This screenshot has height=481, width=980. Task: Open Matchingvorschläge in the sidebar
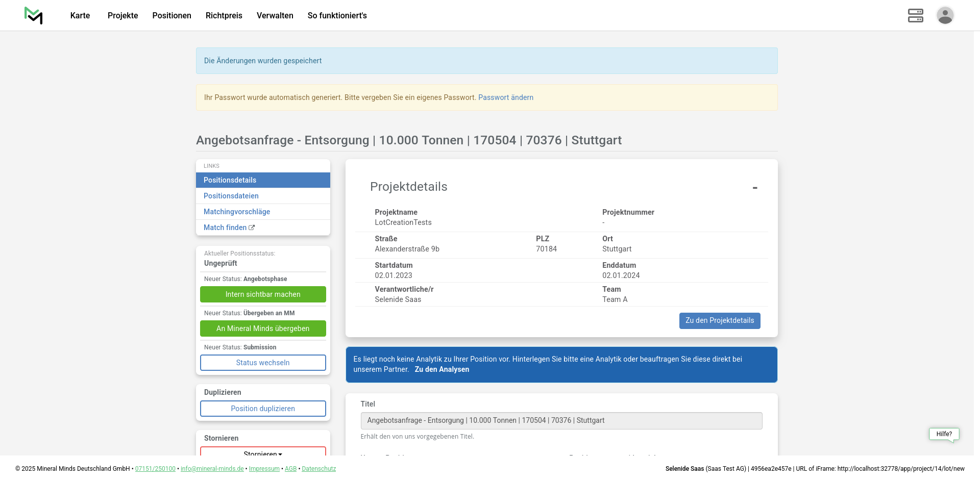(x=237, y=212)
